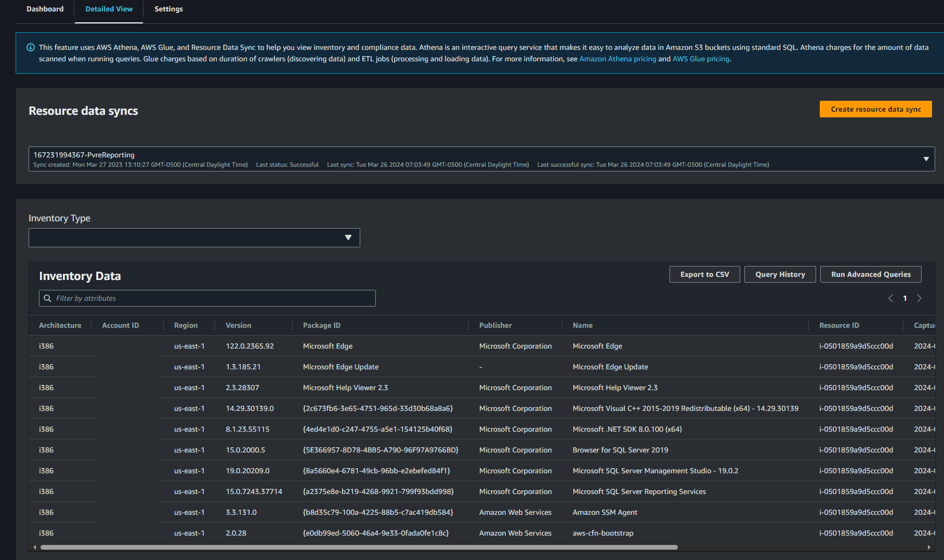Viewport: 944px width, 560px height.
Task: Click the Filter by attributes search field
Action: (x=207, y=298)
